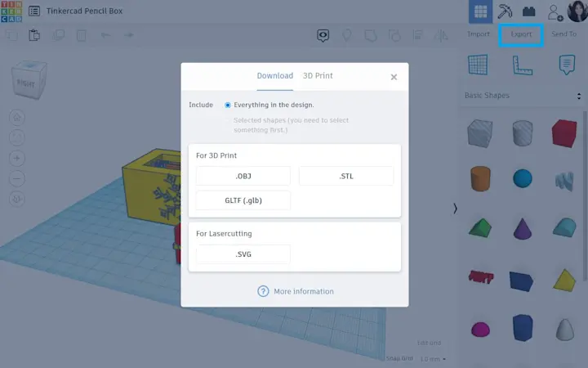Select the Workplane tool icon
Image resolution: width=588 pixels, height=368 pixels.
click(478, 65)
